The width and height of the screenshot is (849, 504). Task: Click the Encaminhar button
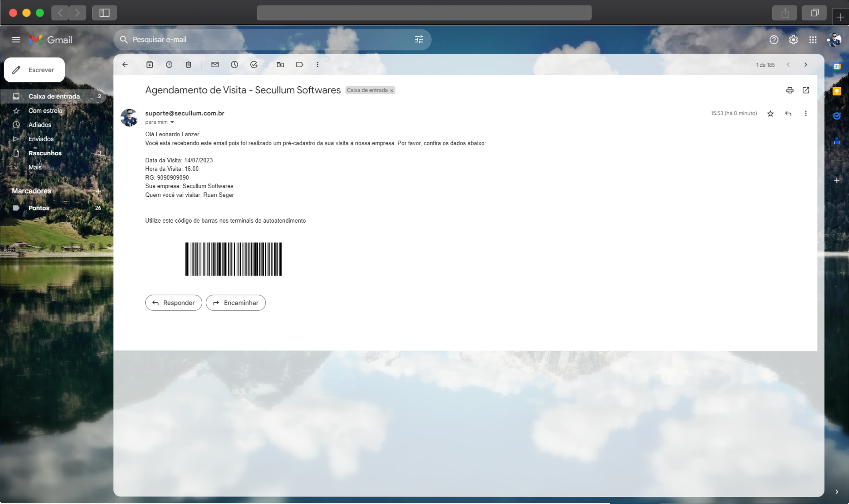coord(236,303)
